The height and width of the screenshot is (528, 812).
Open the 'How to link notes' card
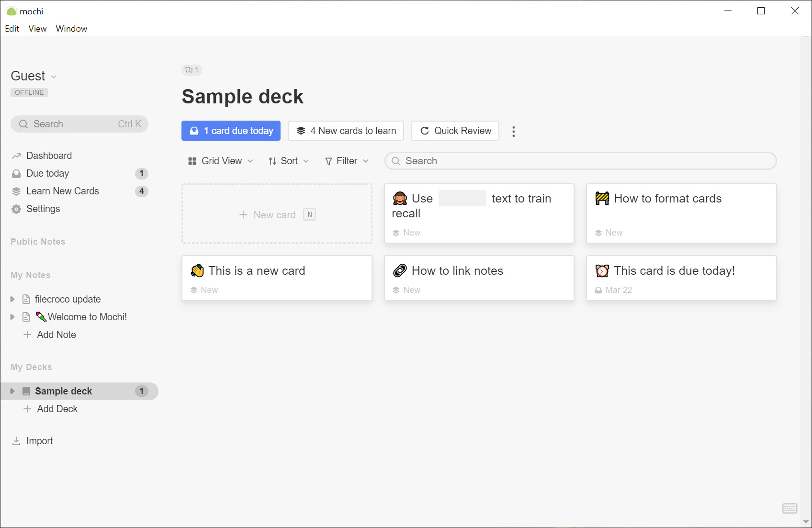point(479,278)
